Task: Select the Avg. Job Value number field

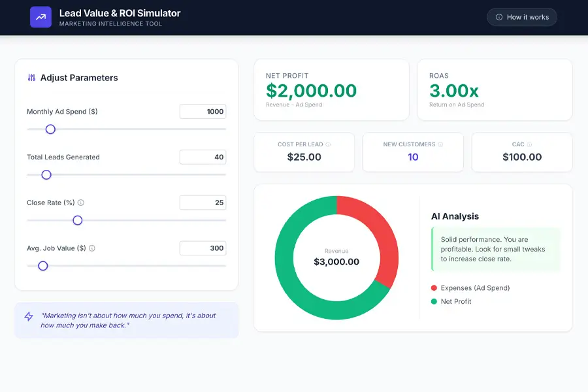Action: tap(203, 248)
